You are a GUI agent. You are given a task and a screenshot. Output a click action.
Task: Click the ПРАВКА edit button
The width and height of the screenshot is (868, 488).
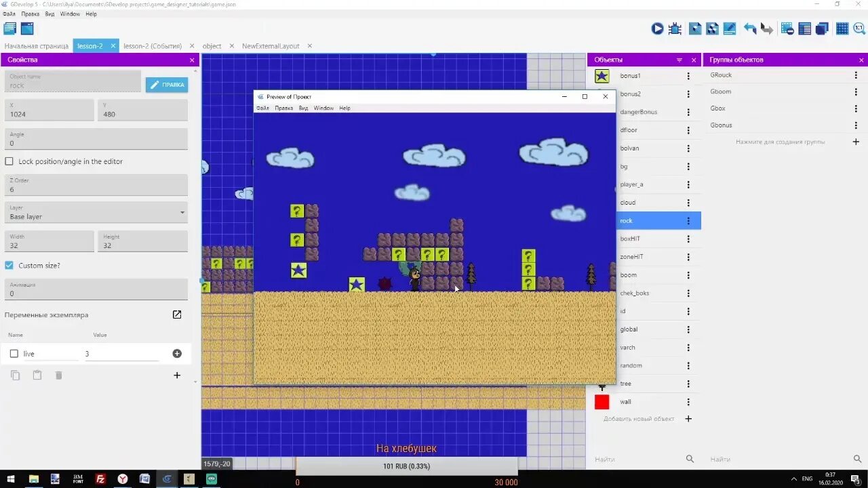(x=167, y=85)
